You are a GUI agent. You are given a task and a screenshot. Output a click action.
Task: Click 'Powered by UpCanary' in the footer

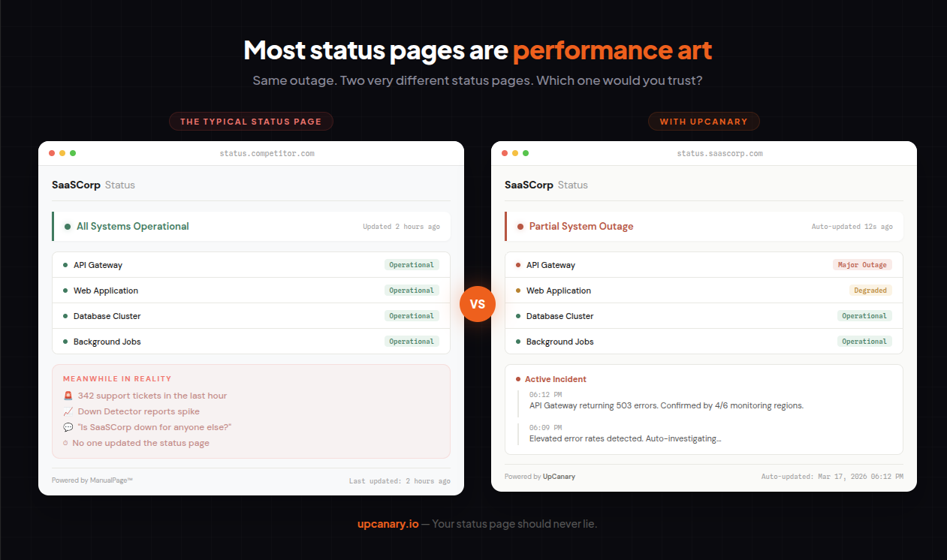pos(540,475)
